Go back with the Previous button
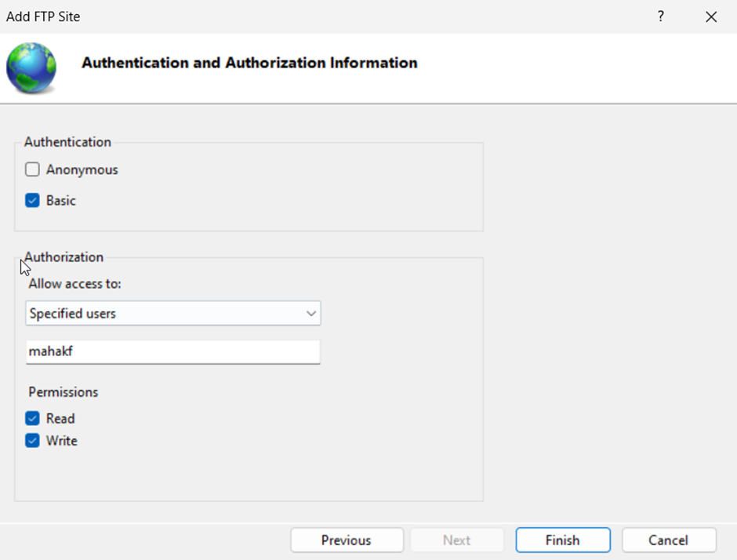This screenshot has width=737, height=560. click(347, 540)
